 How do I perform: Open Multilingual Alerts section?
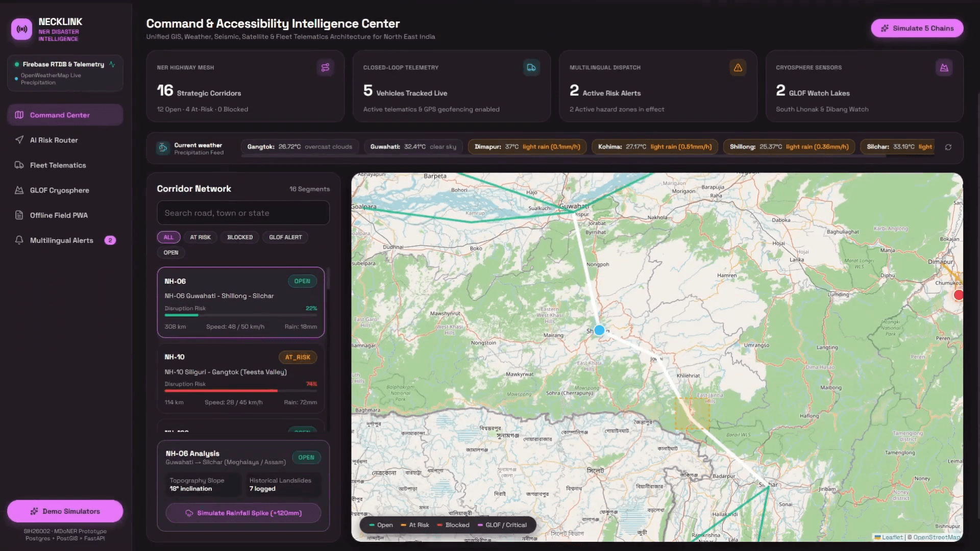pos(65,240)
